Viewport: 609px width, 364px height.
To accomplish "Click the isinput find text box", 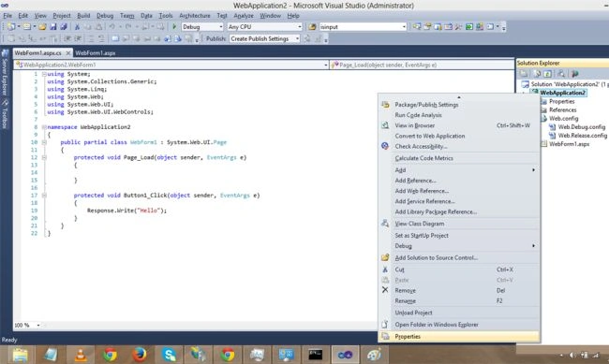I will (360, 27).
